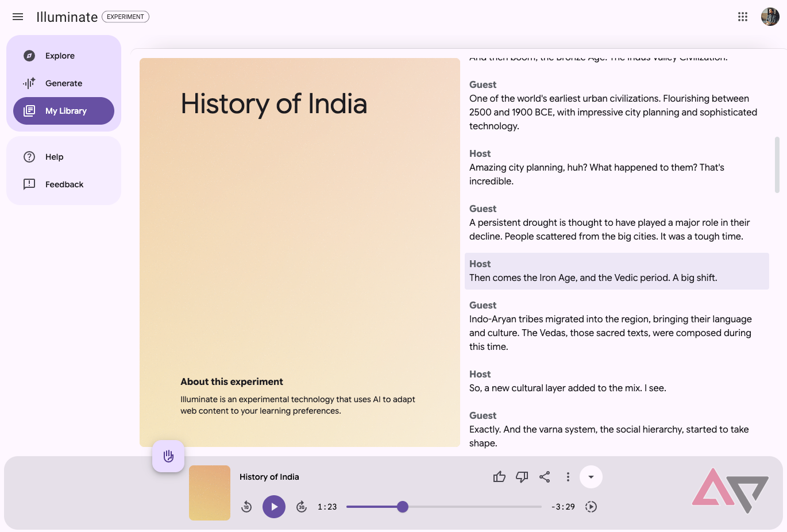Collapse the player with the down arrow

(x=591, y=477)
